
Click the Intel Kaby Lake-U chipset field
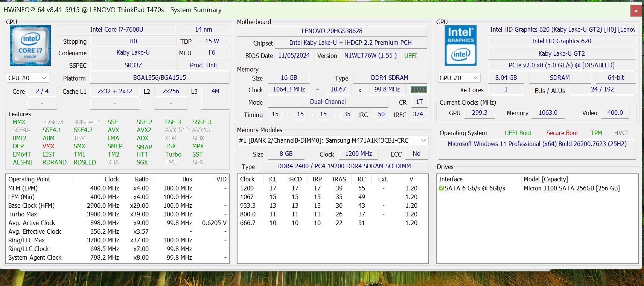tap(350, 43)
